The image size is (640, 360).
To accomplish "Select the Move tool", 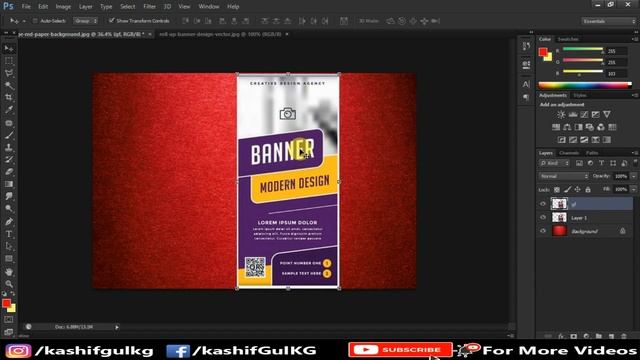I will click(9, 49).
